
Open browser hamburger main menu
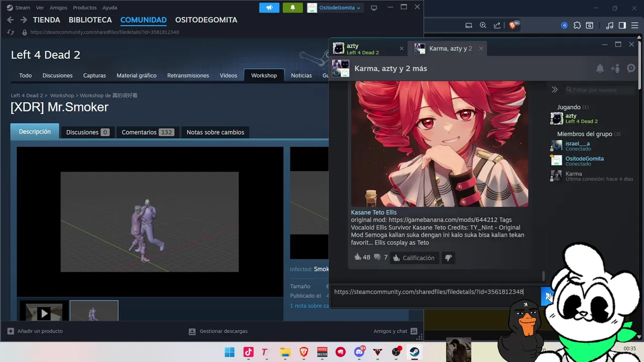pos(634,25)
